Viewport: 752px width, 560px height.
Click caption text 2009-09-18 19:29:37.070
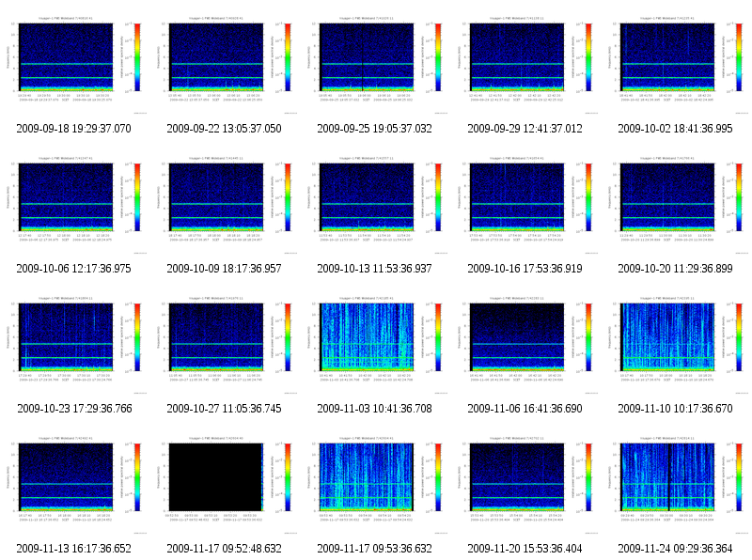tap(74, 129)
